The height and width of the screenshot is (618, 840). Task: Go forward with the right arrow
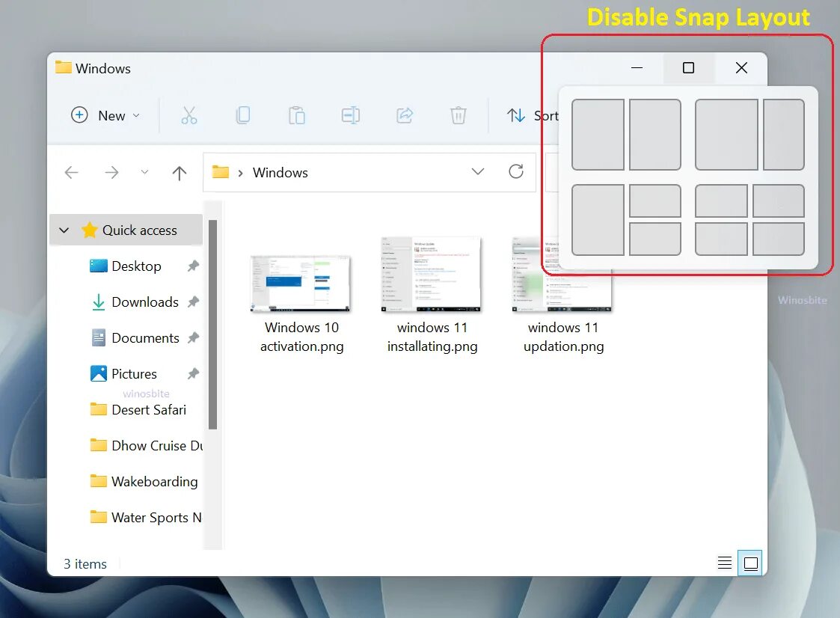click(x=111, y=172)
